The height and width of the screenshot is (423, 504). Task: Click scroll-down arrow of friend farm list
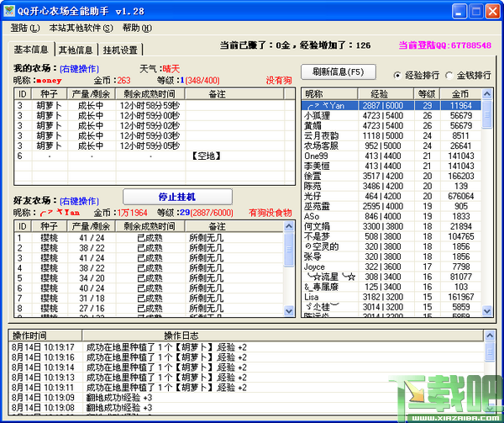[289, 311]
